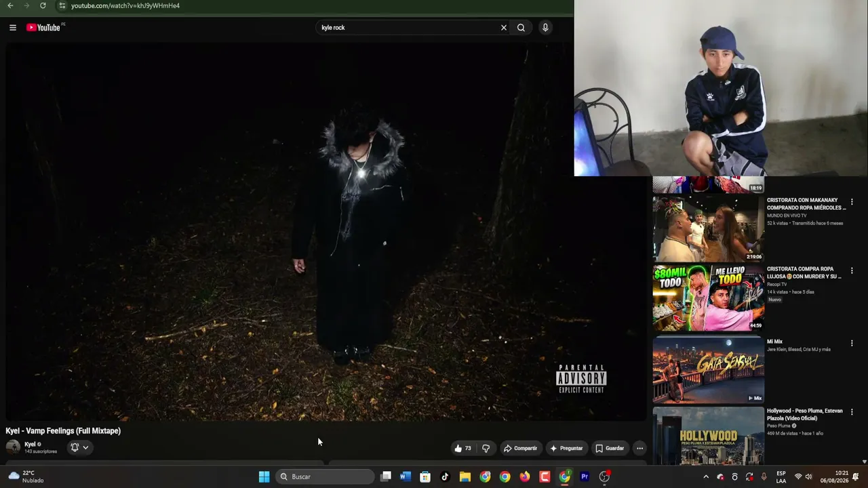This screenshot has width=868, height=488.
Task: Visit the Recopi TV channel name
Action: click(777, 285)
